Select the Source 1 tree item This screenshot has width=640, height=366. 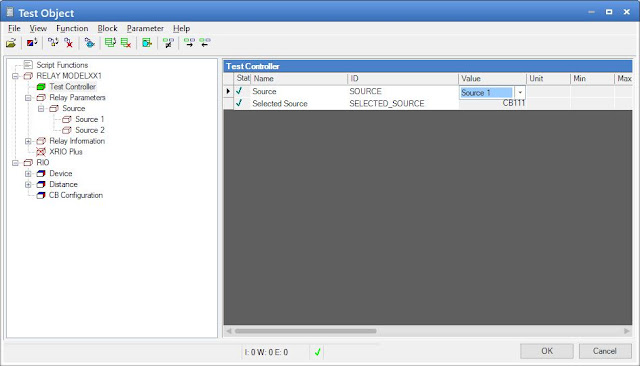coord(89,119)
